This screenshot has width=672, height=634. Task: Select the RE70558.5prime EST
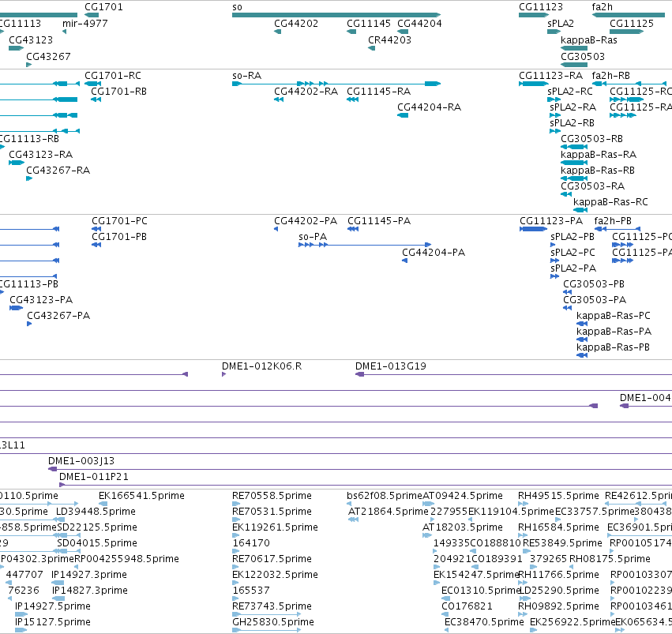236,504
